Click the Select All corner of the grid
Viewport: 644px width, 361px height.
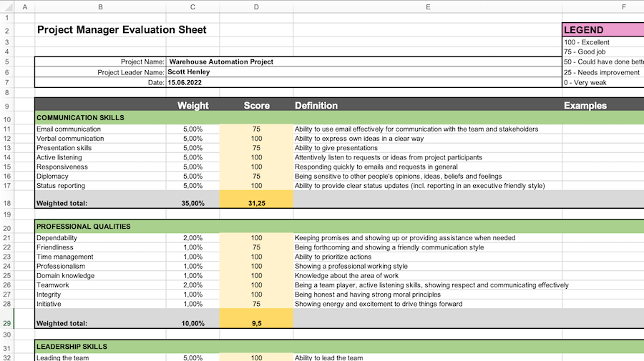pos(7,7)
